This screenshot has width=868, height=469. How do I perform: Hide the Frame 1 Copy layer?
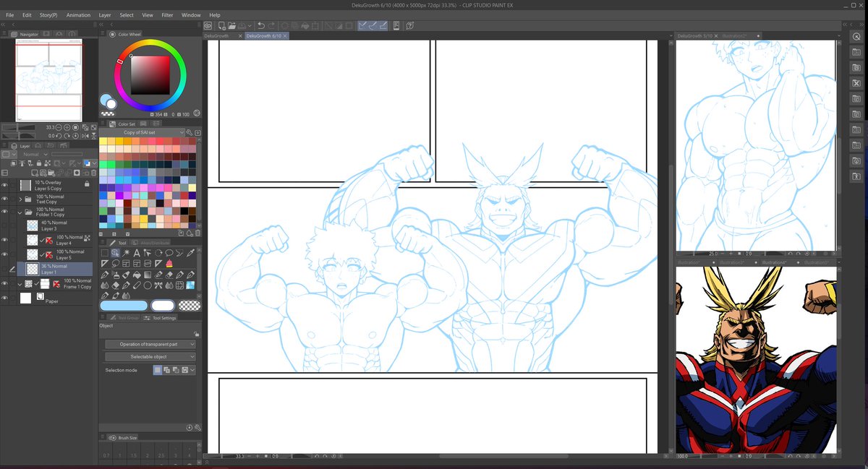coord(5,283)
